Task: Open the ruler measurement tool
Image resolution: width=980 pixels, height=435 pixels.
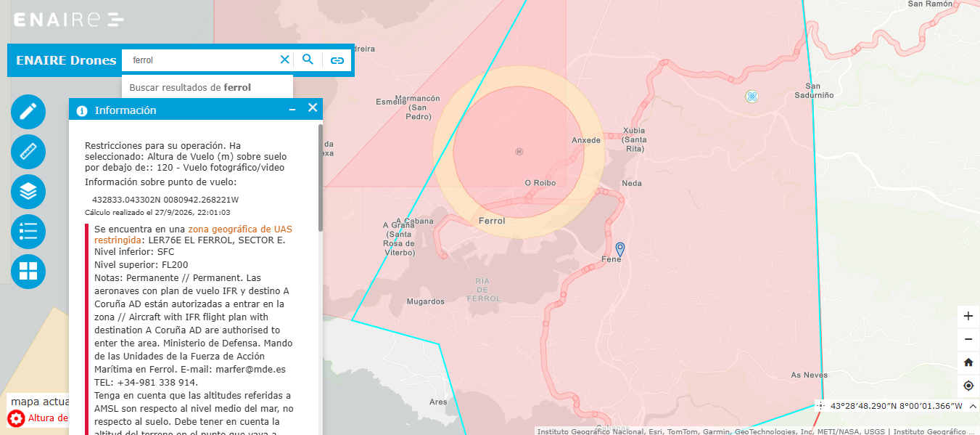Action: pyautogui.click(x=28, y=152)
